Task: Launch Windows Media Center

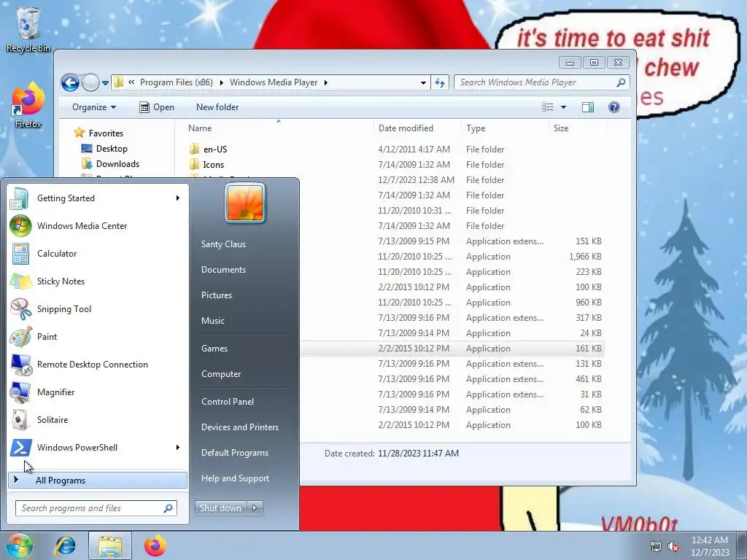Action: click(98, 226)
